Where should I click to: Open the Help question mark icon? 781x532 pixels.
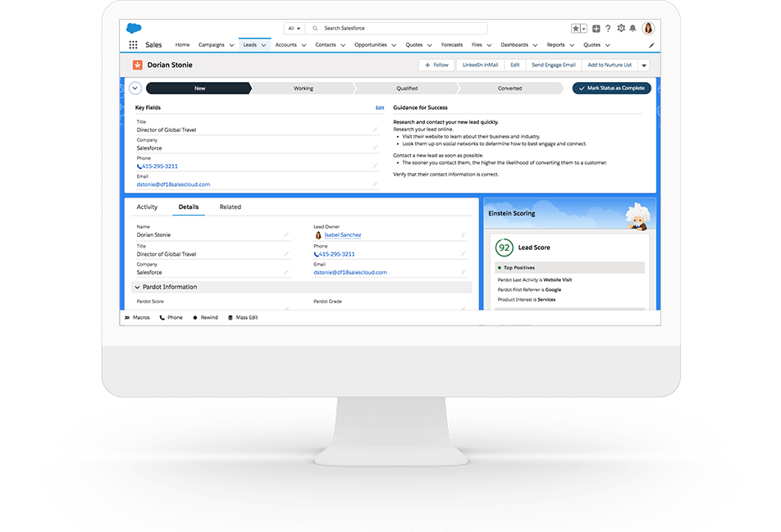(608, 28)
